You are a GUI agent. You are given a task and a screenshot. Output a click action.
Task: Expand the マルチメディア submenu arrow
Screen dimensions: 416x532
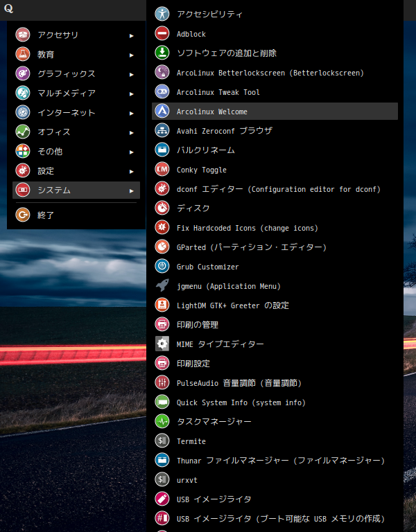pos(132,94)
